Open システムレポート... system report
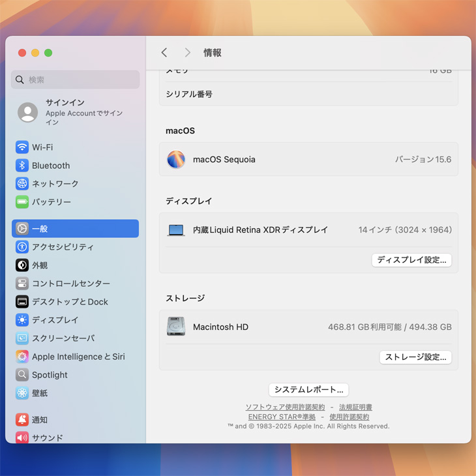This screenshot has width=476, height=476. 308,390
